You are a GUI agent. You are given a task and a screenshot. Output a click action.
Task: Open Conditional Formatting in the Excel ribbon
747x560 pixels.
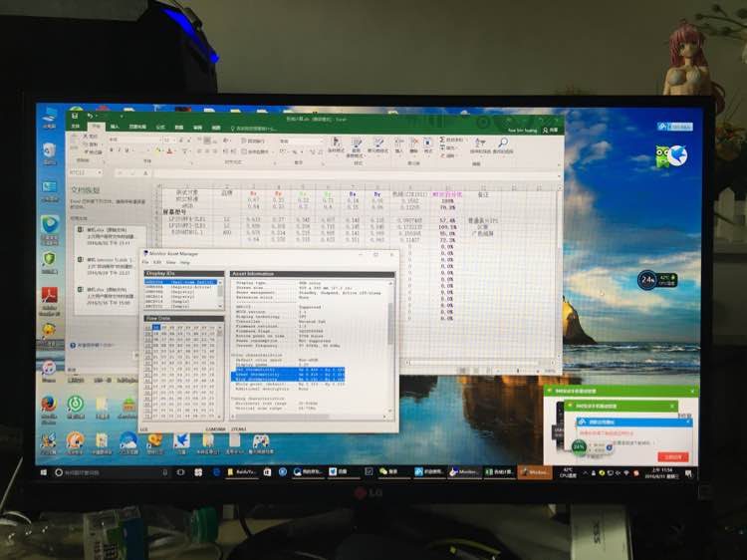[336, 145]
